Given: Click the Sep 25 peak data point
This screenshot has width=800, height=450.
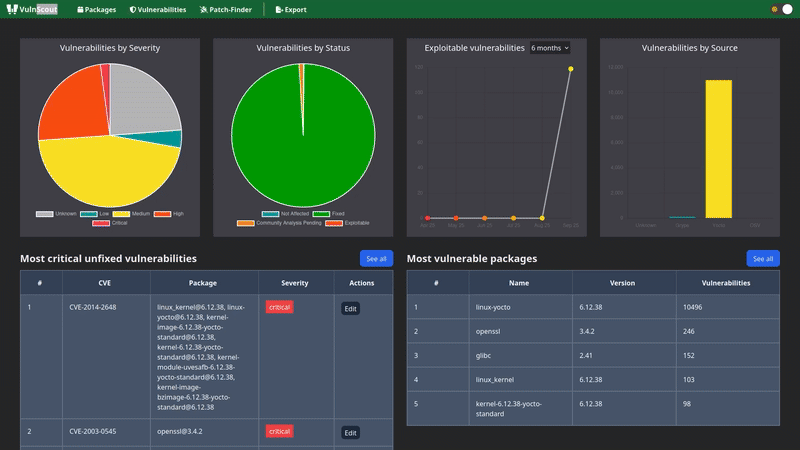Looking at the screenshot, I should (x=570, y=69).
